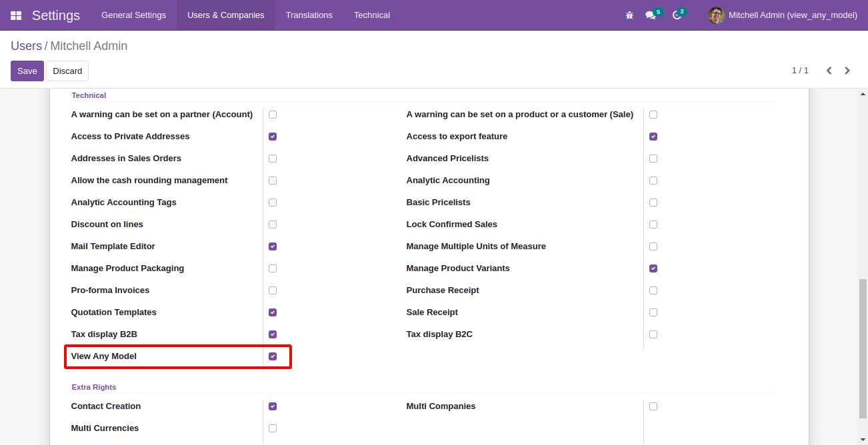Open conversations chat bubble icon

pyautogui.click(x=651, y=15)
